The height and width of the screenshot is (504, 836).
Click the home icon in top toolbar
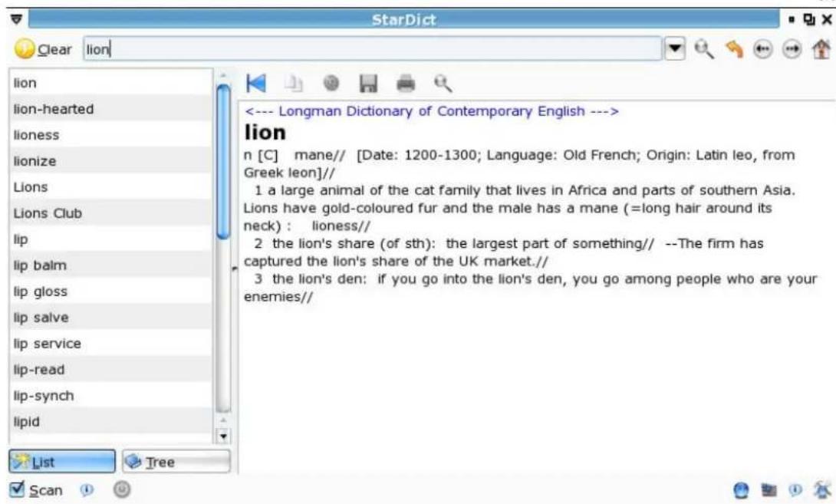[x=821, y=49]
